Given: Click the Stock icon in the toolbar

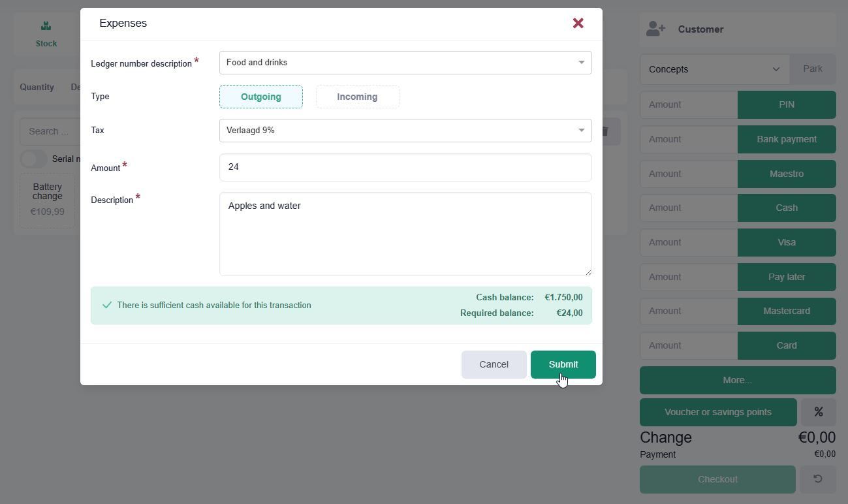Looking at the screenshot, I should point(46,27).
